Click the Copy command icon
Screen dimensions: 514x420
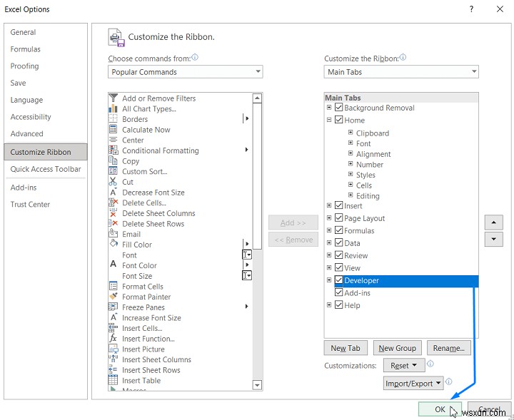coord(113,160)
